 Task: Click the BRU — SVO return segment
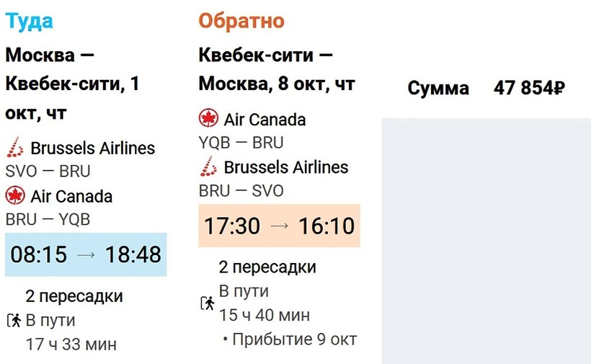[x=241, y=191]
